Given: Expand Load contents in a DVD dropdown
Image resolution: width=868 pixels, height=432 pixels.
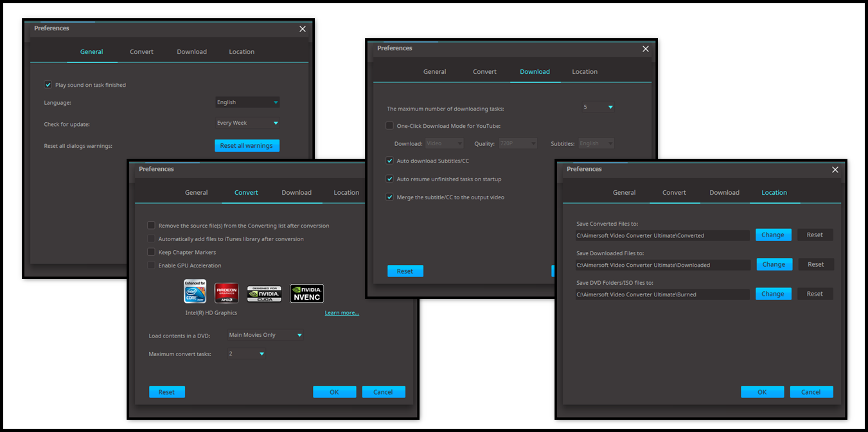Looking at the screenshot, I should [265, 335].
